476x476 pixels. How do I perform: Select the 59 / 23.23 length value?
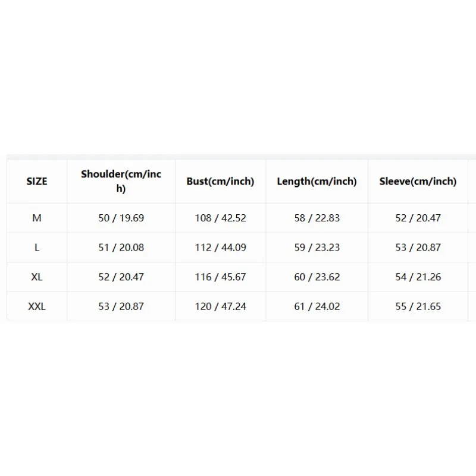tap(317, 248)
